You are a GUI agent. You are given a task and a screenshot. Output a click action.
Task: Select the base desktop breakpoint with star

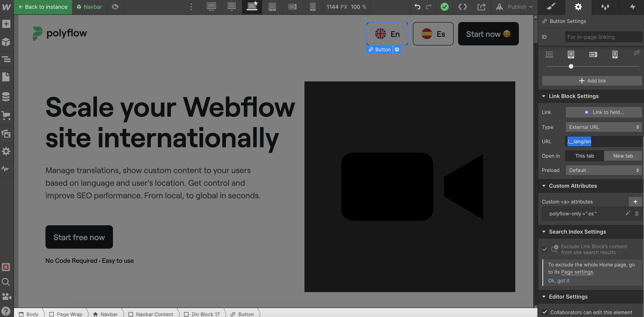(252, 7)
